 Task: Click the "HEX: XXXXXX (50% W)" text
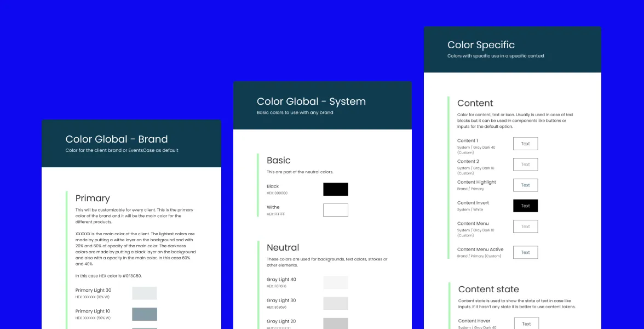click(93, 318)
